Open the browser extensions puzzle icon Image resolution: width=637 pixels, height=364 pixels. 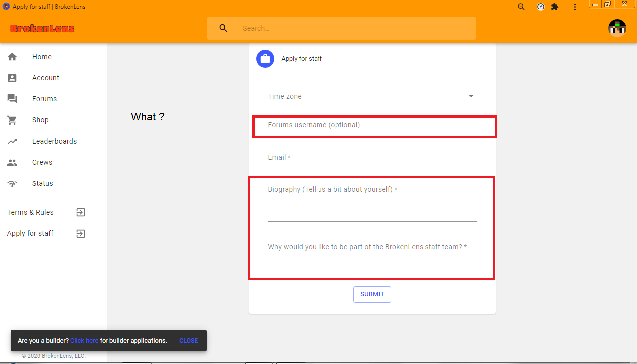[555, 7]
